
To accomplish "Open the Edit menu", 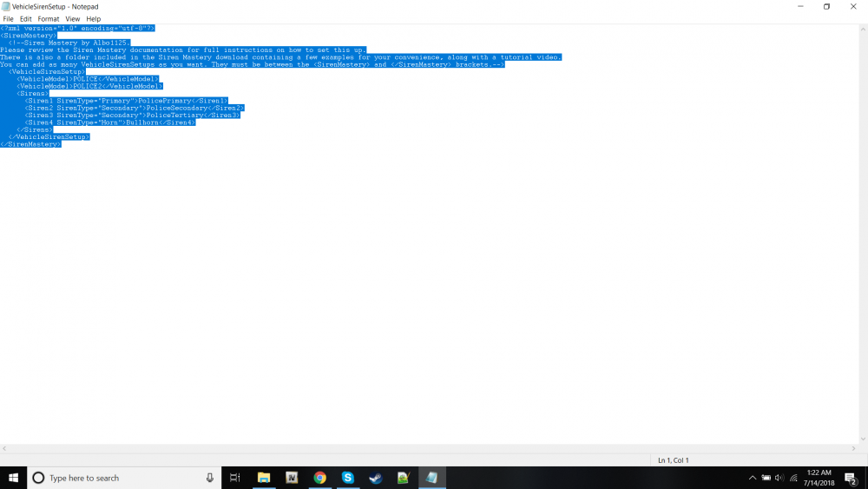I will click(25, 19).
